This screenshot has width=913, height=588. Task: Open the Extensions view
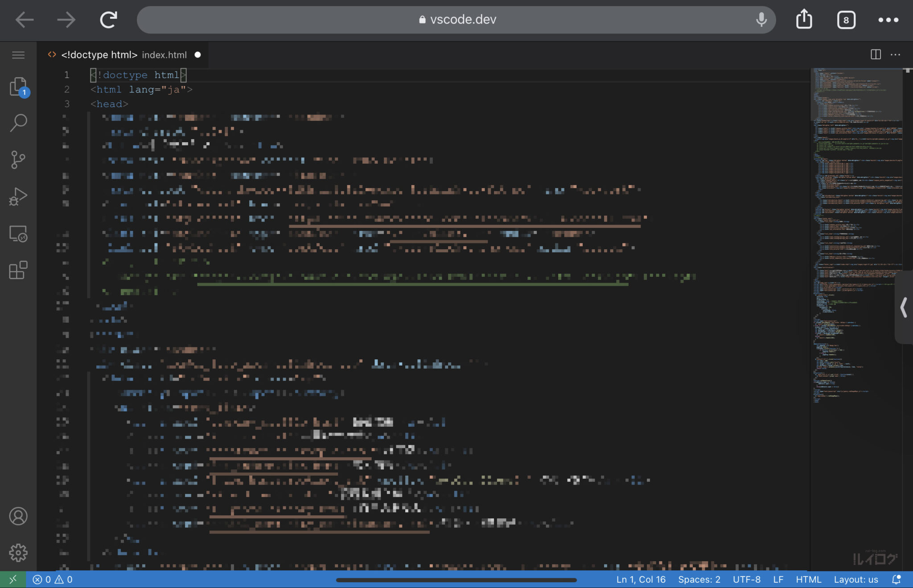click(18, 270)
